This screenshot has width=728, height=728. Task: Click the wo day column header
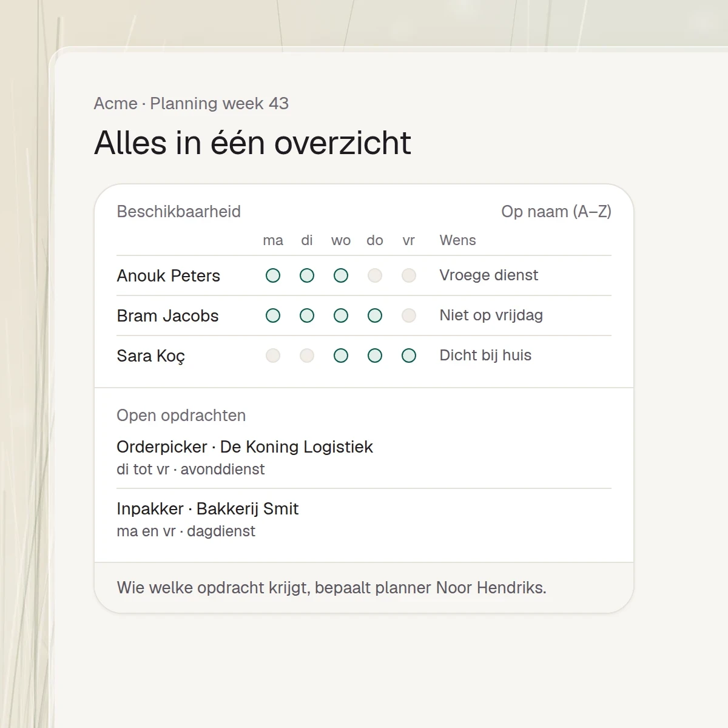341,240
